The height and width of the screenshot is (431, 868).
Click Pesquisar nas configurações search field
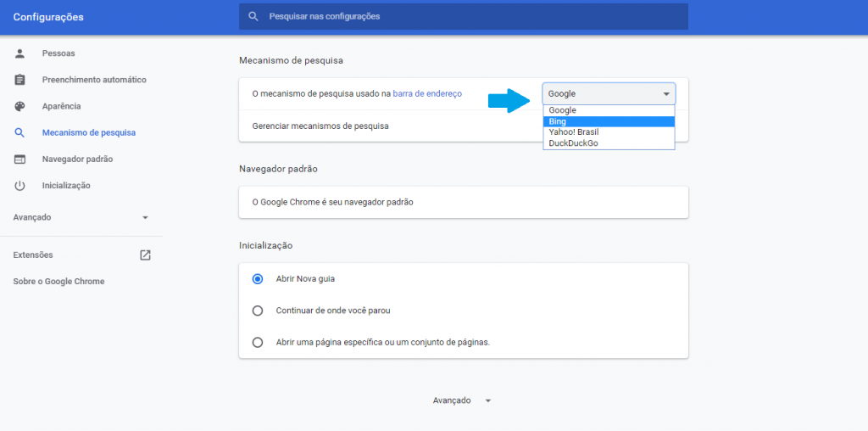coord(464,17)
